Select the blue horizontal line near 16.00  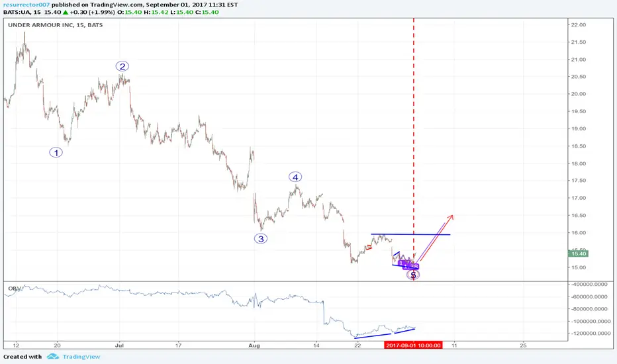[410, 234]
